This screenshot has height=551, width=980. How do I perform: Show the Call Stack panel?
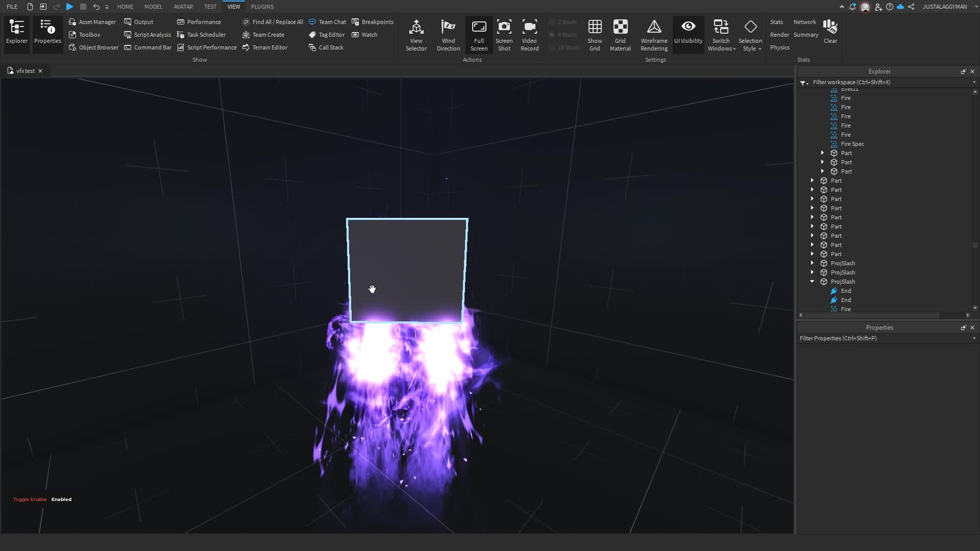click(326, 47)
